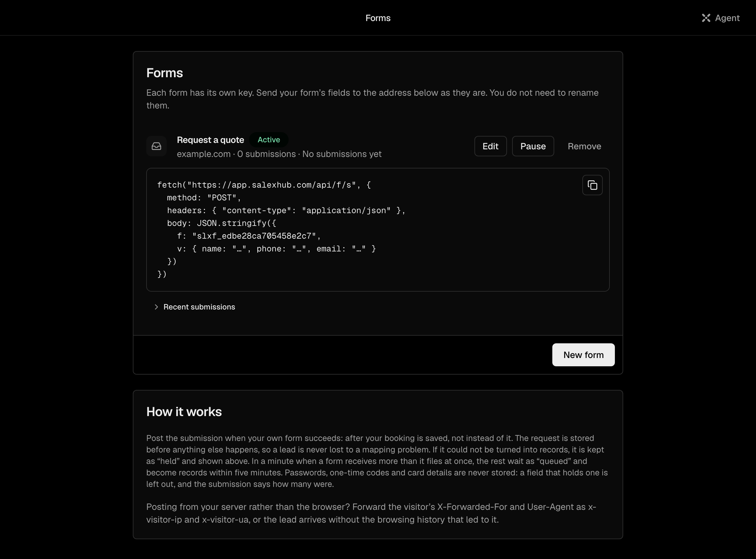
Task: Edit the Request a quote form
Action: pyautogui.click(x=490, y=146)
